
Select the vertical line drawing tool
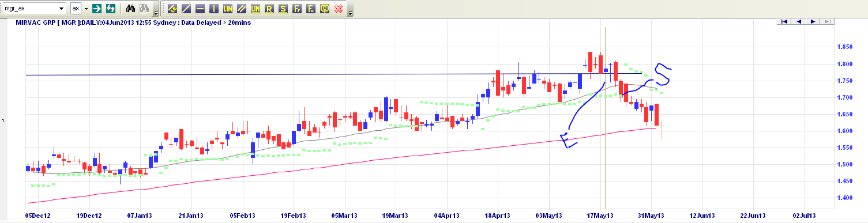coord(214,9)
